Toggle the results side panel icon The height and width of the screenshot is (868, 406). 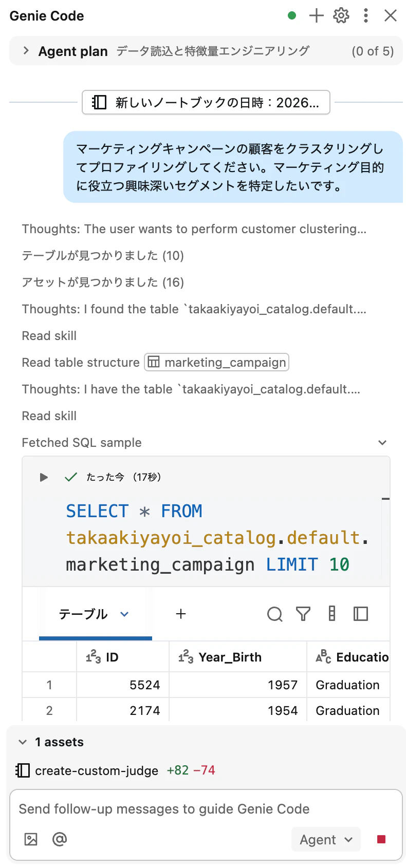[x=361, y=614]
